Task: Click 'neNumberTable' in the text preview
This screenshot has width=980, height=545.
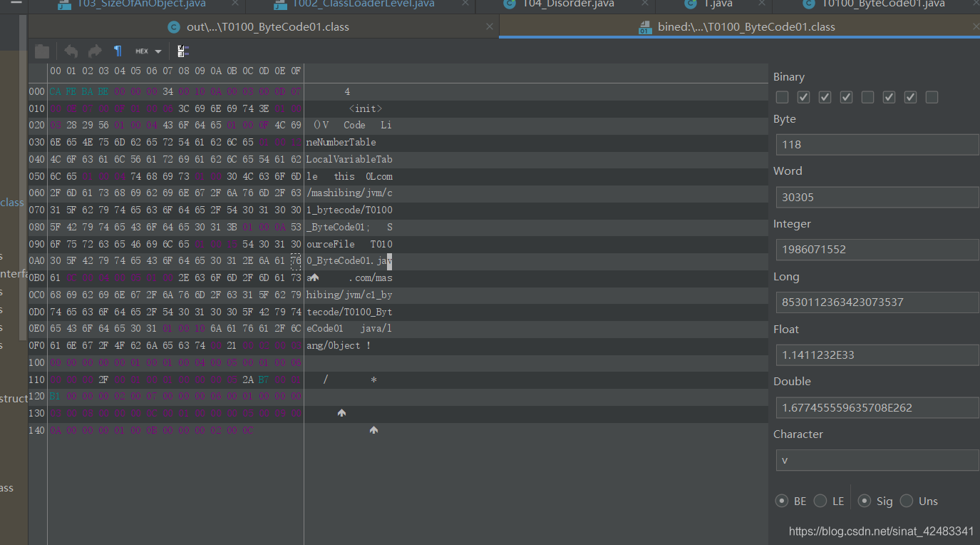Action: 341,142
